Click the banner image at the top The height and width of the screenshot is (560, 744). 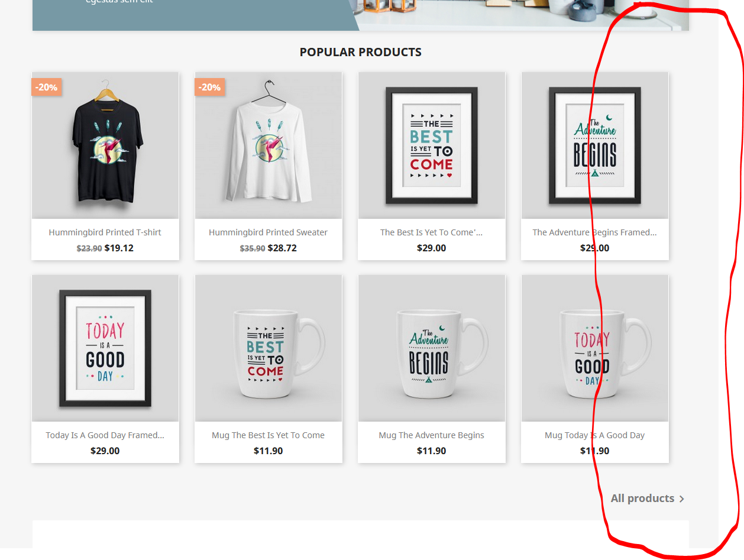[x=361, y=15]
